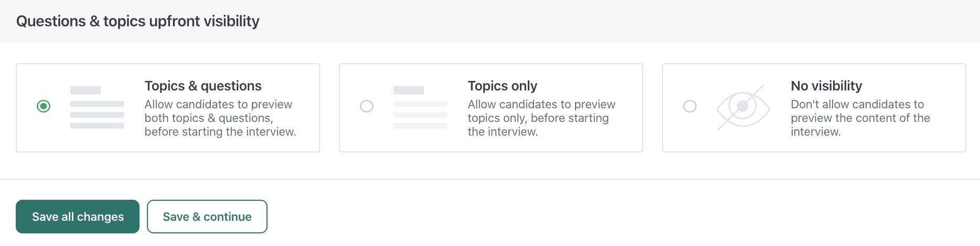
Task: Click the Questions & topics upfront visibility heading
Action: click(x=138, y=21)
